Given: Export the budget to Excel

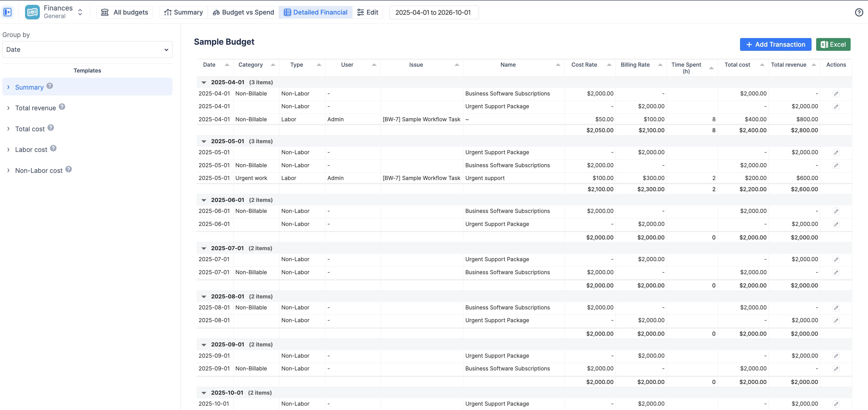Looking at the screenshot, I should pyautogui.click(x=833, y=44).
